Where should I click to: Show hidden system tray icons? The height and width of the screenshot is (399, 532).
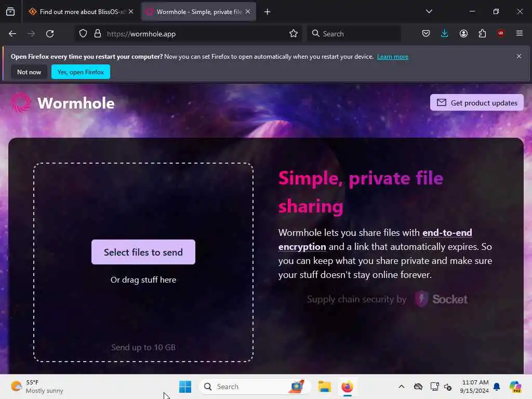coord(402,387)
